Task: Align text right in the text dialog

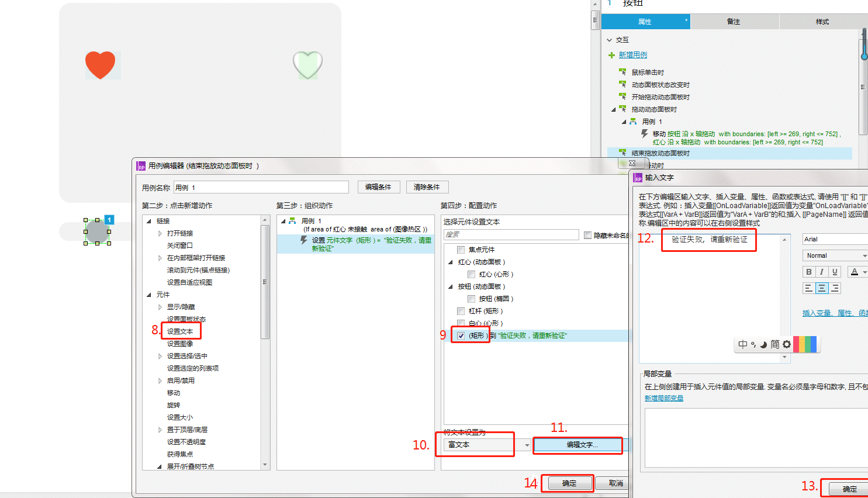Action: coord(835,288)
